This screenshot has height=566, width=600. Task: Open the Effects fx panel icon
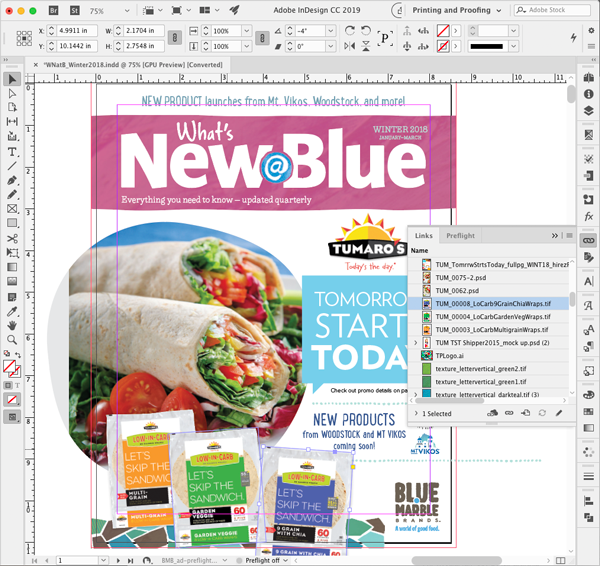click(589, 216)
